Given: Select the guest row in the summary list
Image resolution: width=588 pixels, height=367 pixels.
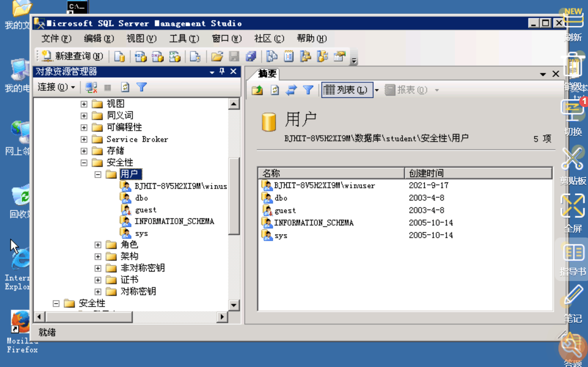Looking at the screenshot, I should point(285,211).
